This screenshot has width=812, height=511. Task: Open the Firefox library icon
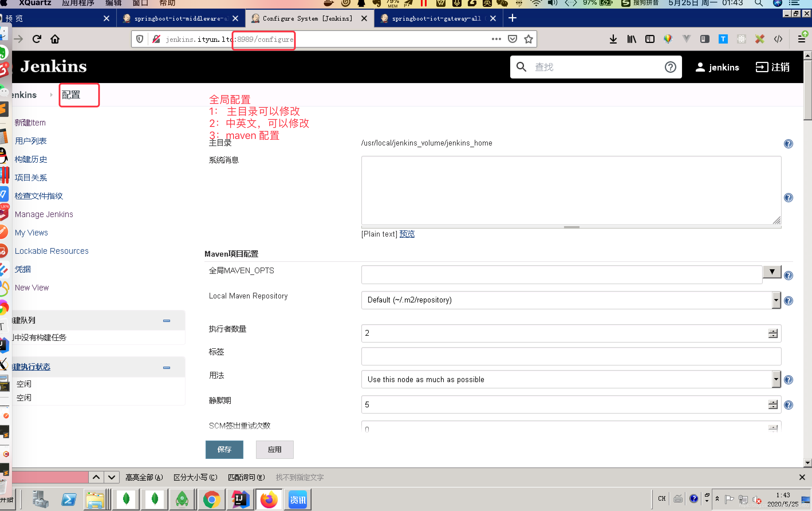632,39
